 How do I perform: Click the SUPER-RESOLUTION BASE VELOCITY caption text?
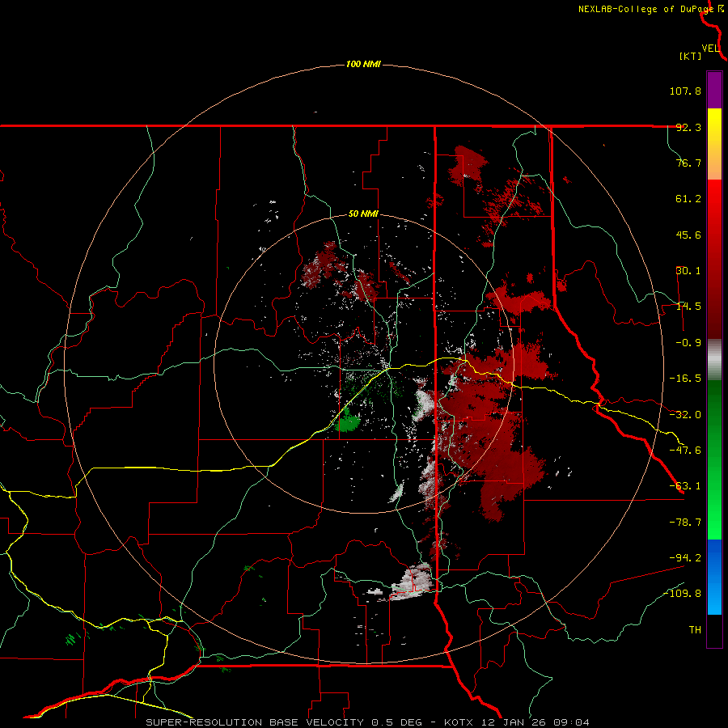[x=367, y=722]
